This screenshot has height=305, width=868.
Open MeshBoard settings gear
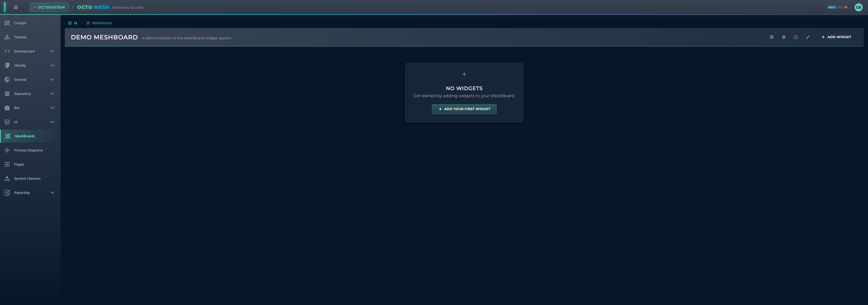point(783,37)
